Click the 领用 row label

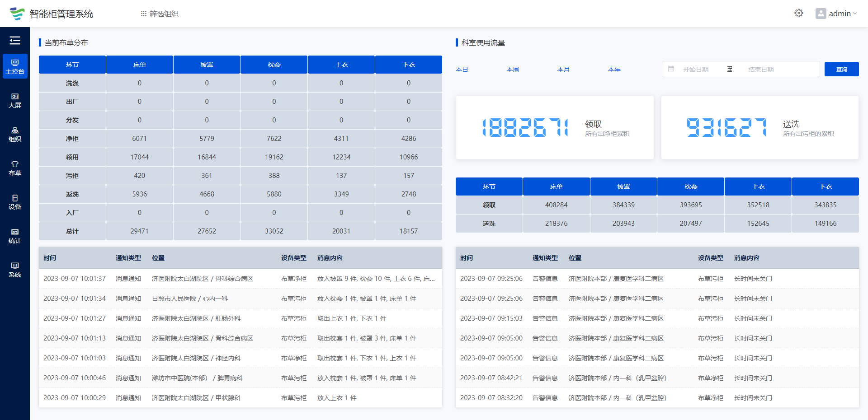72,157
